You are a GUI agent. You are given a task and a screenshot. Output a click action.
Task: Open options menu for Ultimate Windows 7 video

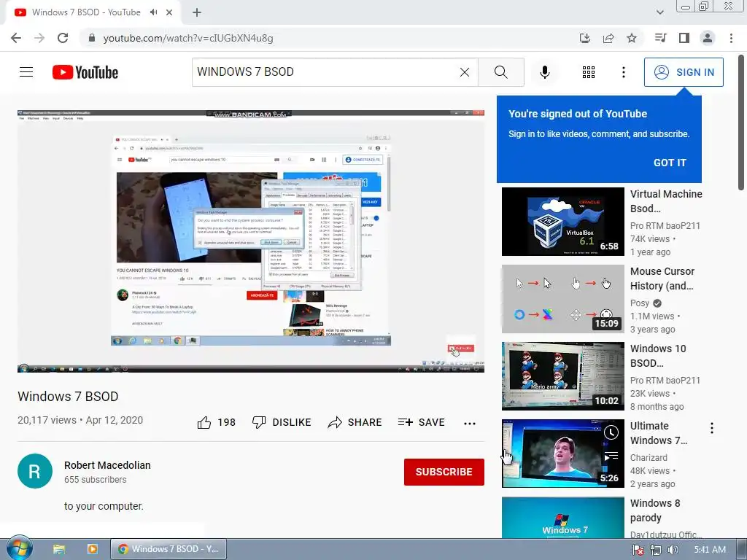[x=712, y=428]
